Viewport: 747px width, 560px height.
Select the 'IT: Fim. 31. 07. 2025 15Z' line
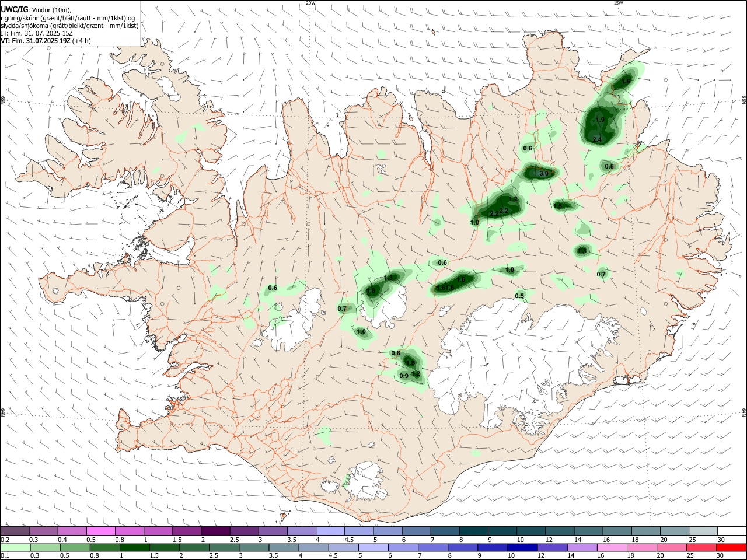click(x=36, y=33)
